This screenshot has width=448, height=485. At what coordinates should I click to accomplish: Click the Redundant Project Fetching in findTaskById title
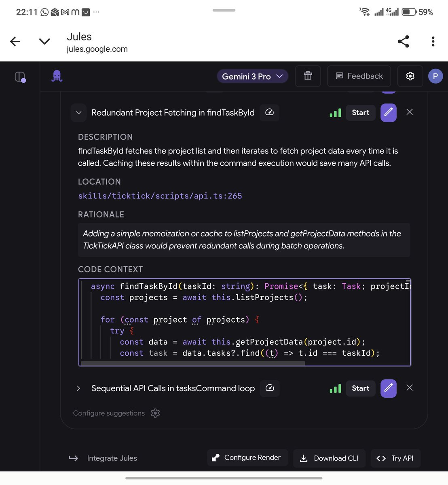coord(173,113)
